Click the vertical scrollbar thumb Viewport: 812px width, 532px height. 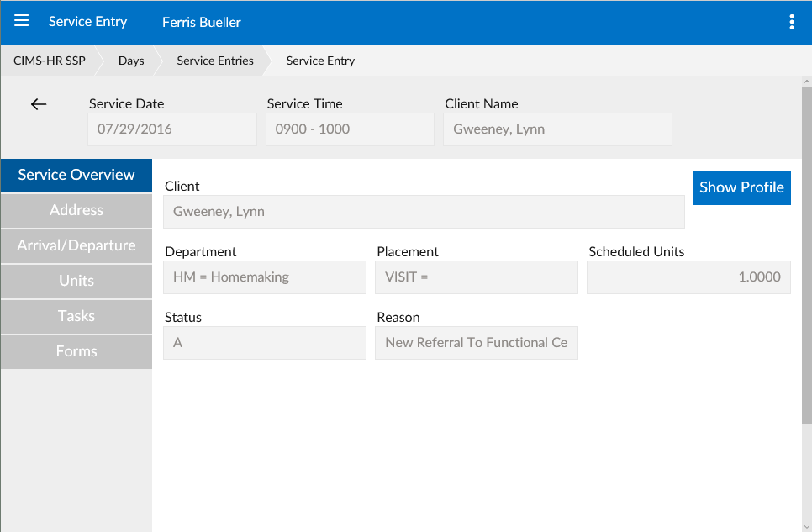point(806,255)
